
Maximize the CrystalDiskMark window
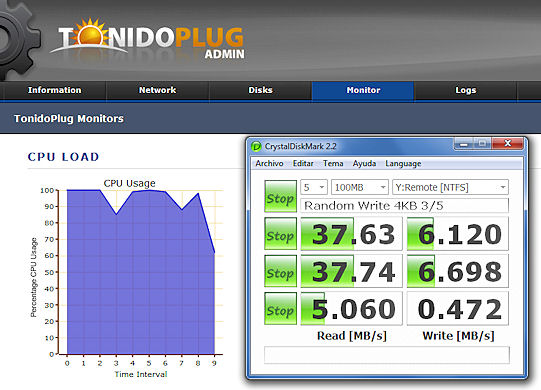483,144
